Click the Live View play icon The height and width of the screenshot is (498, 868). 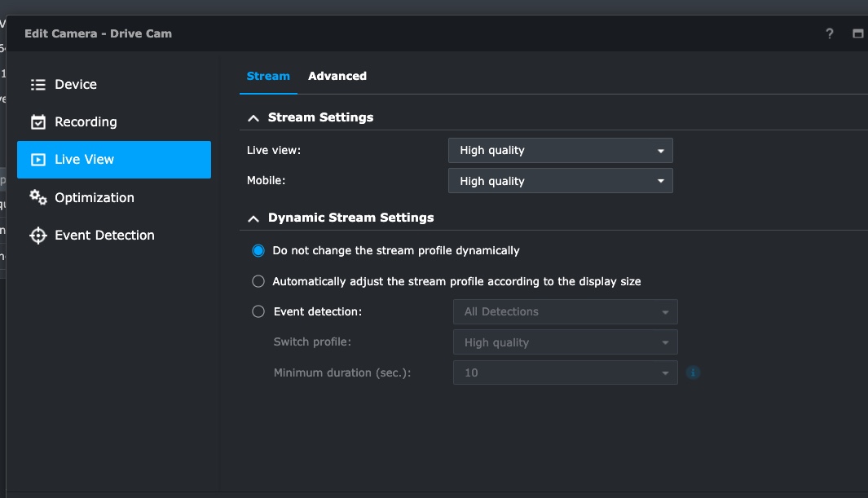tap(37, 160)
